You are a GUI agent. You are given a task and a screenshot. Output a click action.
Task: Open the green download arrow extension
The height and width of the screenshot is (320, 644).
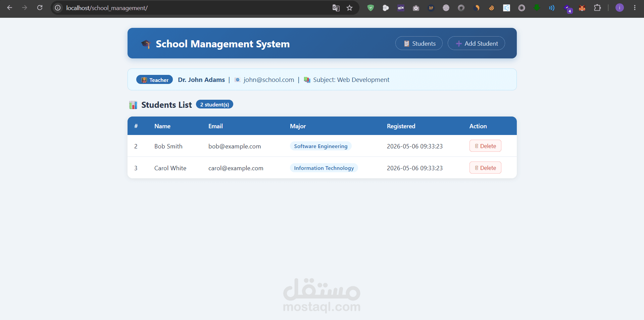click(537, 8)
